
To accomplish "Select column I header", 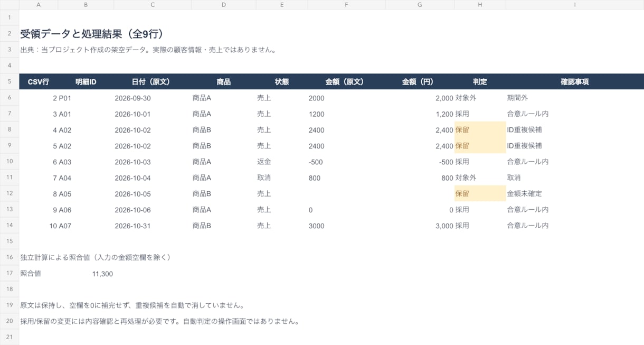I will pos(575,5).
